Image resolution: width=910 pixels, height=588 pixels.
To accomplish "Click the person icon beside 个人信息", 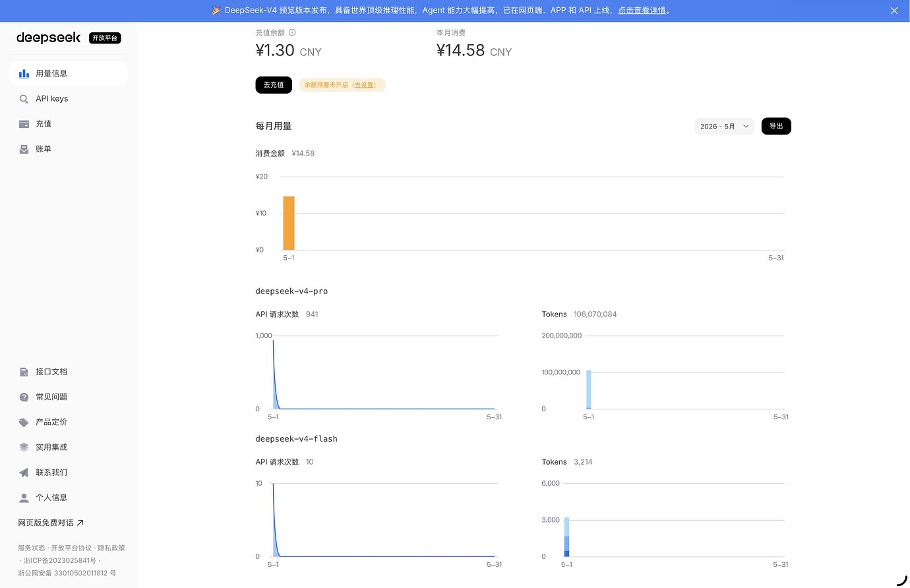I will point(24,498).
